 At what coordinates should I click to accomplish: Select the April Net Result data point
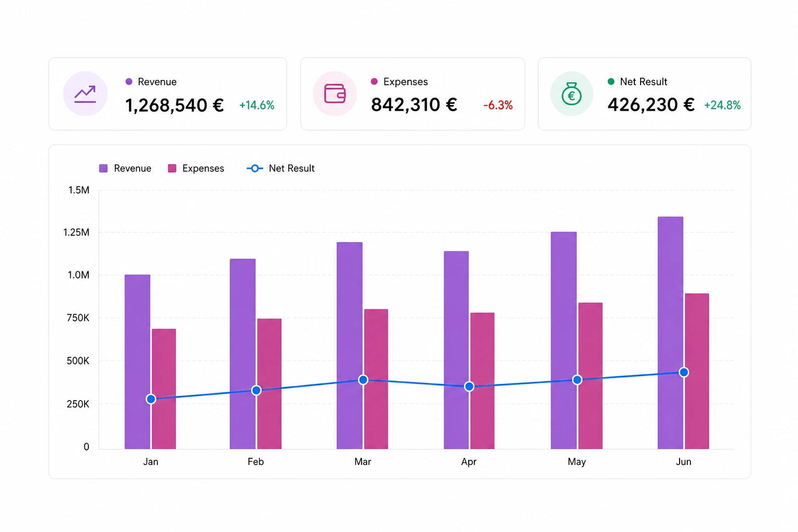tap(469, 387)
